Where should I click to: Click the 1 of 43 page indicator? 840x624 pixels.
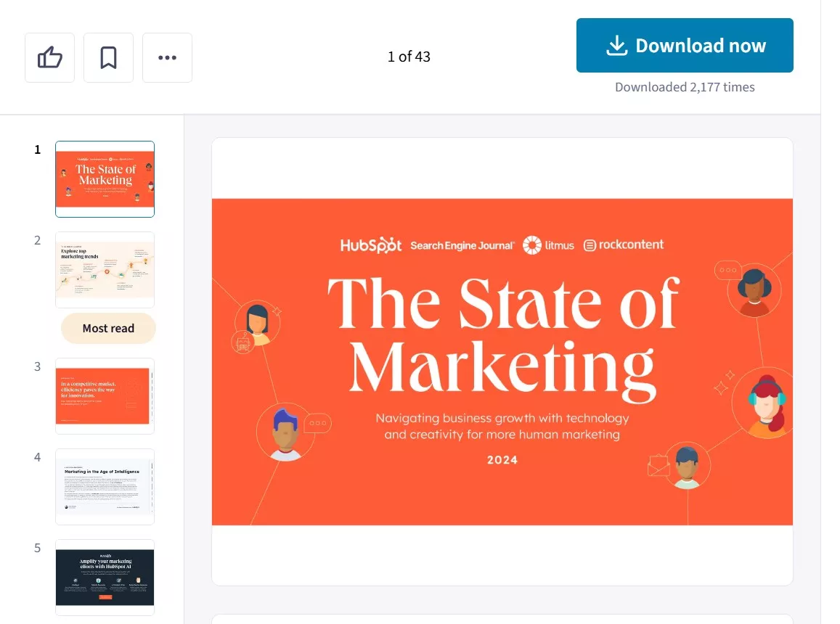point(409,56)
